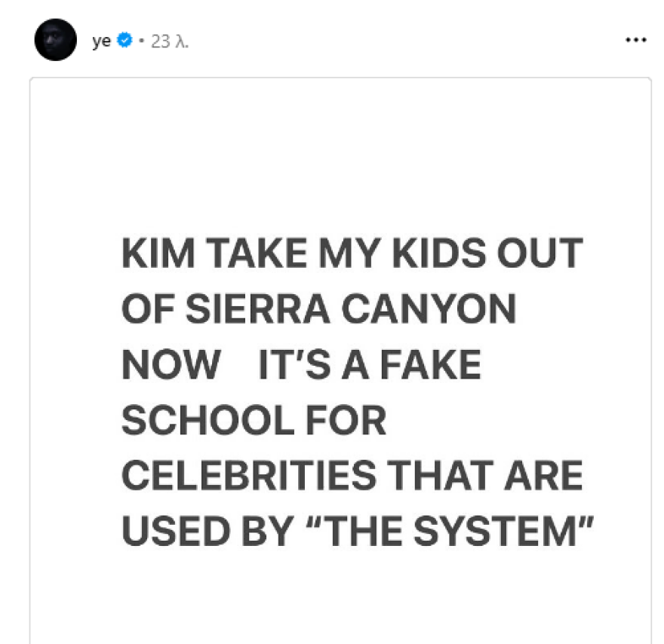Click "USED BY" in the last line

[205, 533]
